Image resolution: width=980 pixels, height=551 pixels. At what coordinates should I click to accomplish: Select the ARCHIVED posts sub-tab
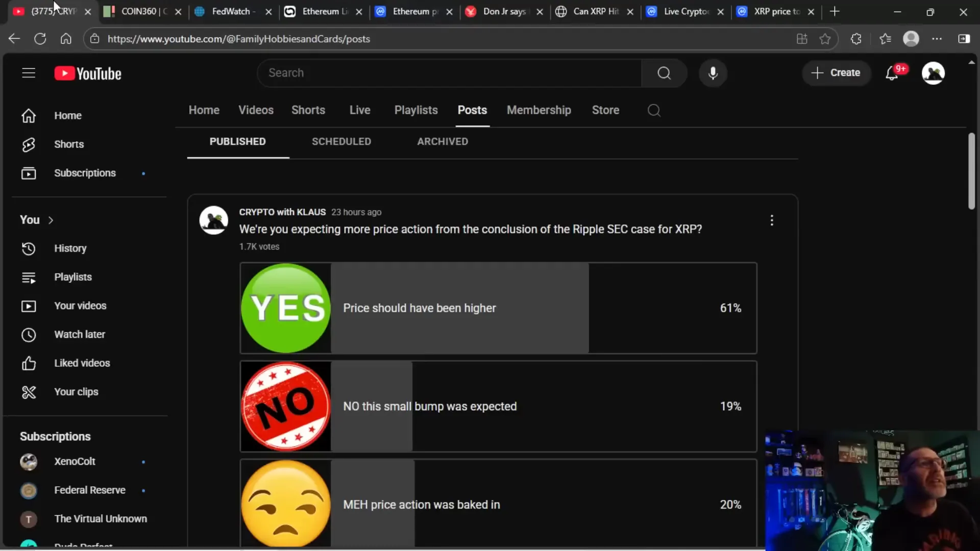pos(443,141)
